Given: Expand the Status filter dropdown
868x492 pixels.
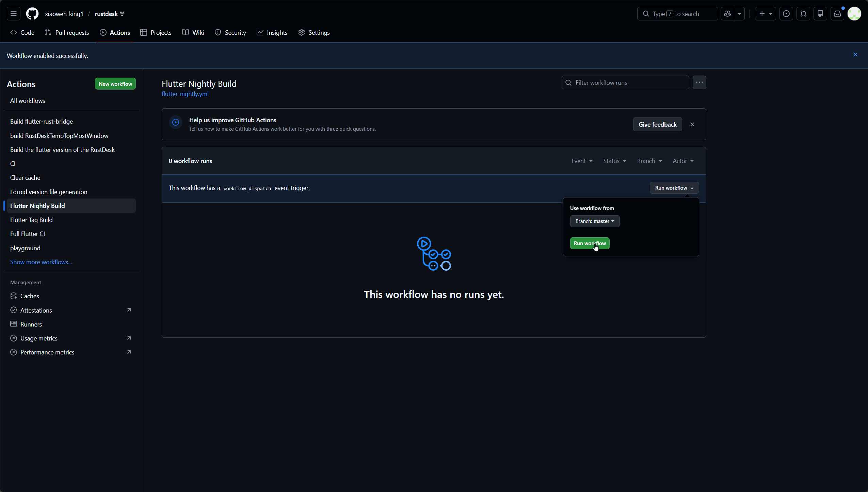Looking at the screenshot, I should pyautogui.click(x=614, y=161).
